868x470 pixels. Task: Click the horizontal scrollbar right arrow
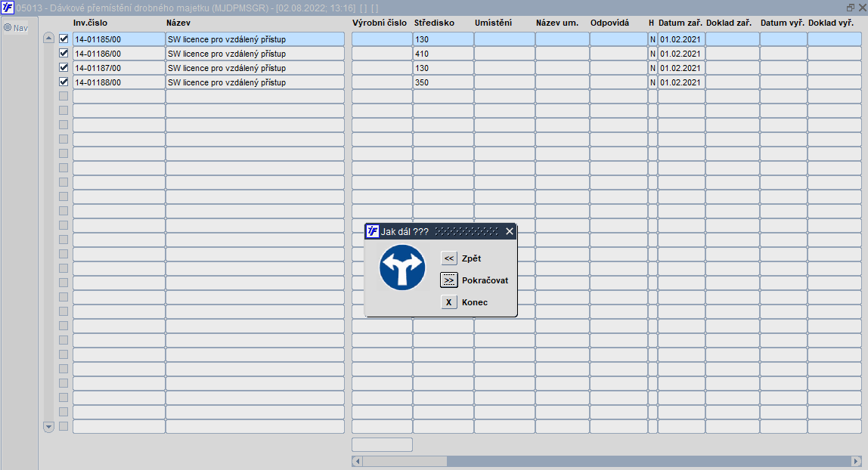pos(857,461)
